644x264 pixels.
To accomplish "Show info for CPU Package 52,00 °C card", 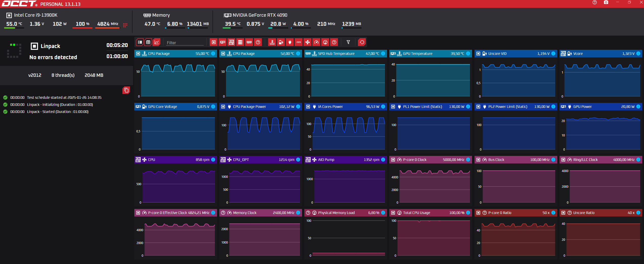I will (x=298, y=54).
